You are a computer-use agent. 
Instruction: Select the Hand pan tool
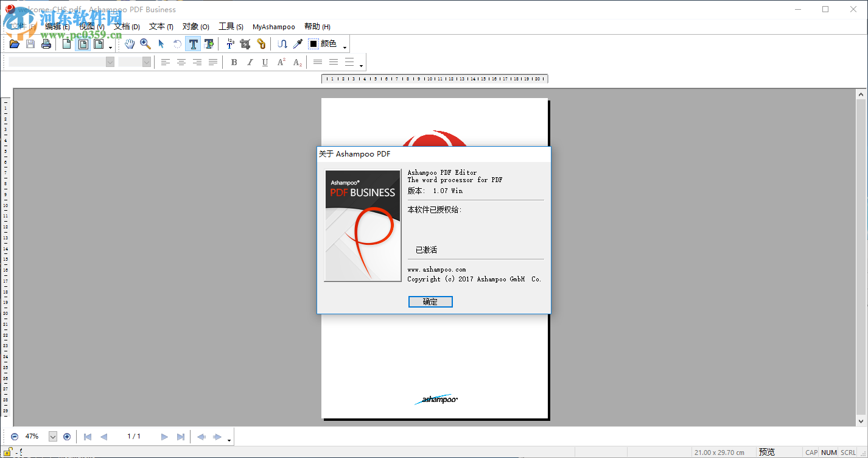tap(129, 43)
